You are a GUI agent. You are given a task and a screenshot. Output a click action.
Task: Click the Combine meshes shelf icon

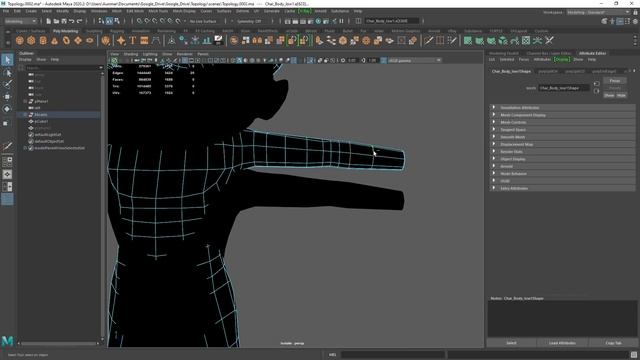(x=245, y=40)
